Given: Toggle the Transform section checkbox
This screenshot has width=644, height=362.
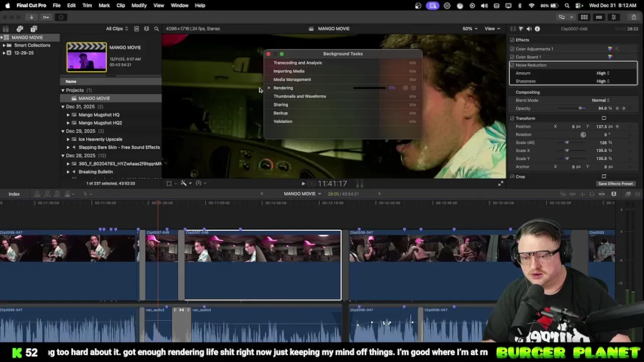Looking at the screenshot, I should (512, 118).
